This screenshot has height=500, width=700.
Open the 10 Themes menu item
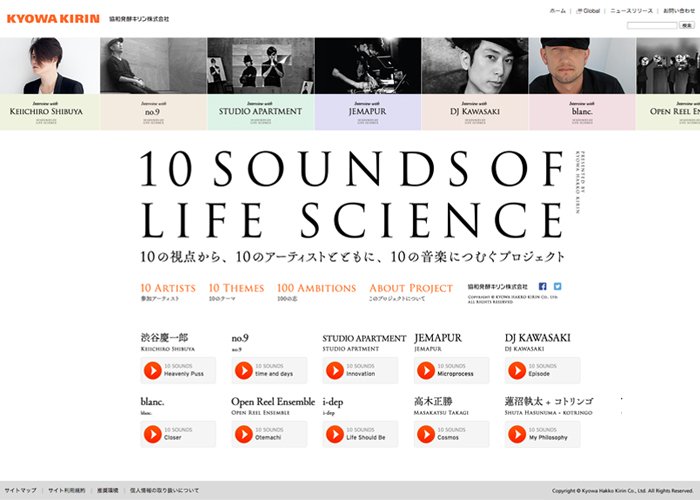coord(236,292)
